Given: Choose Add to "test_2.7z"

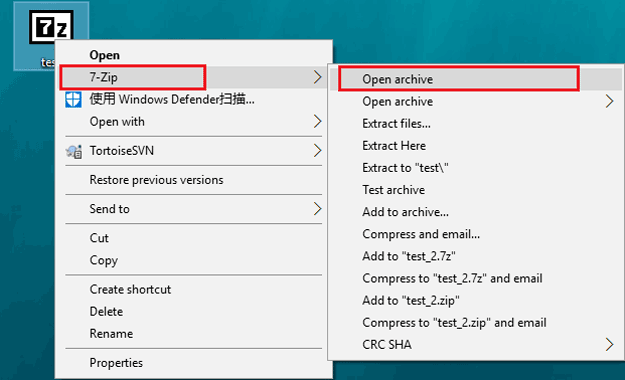Looking at the screenshot, I should coord(409,256).
